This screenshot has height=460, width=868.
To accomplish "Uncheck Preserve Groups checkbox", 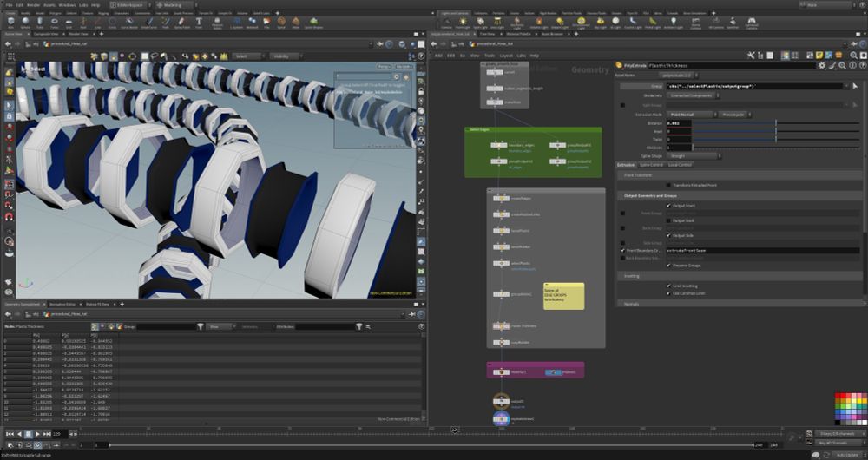I will pyautogui.click(x=668, y=265).
